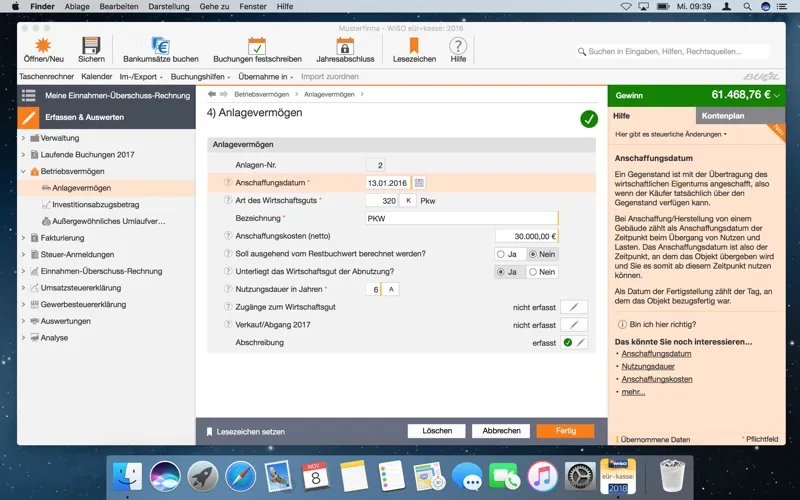Expand the Fakturierung tree item
The height and width of the screenshot is (500, 800).
pyautogui.click(x=23, y=238)
